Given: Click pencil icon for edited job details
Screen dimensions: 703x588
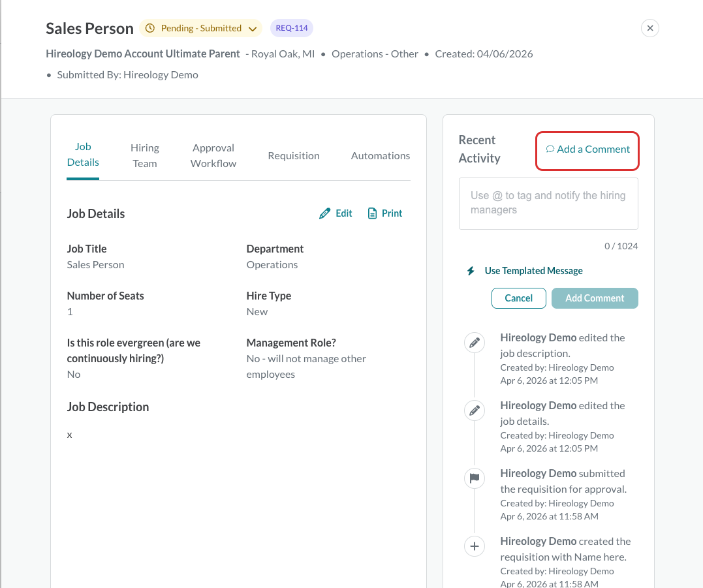Looking at the screenshot, I should pos(475,410).
